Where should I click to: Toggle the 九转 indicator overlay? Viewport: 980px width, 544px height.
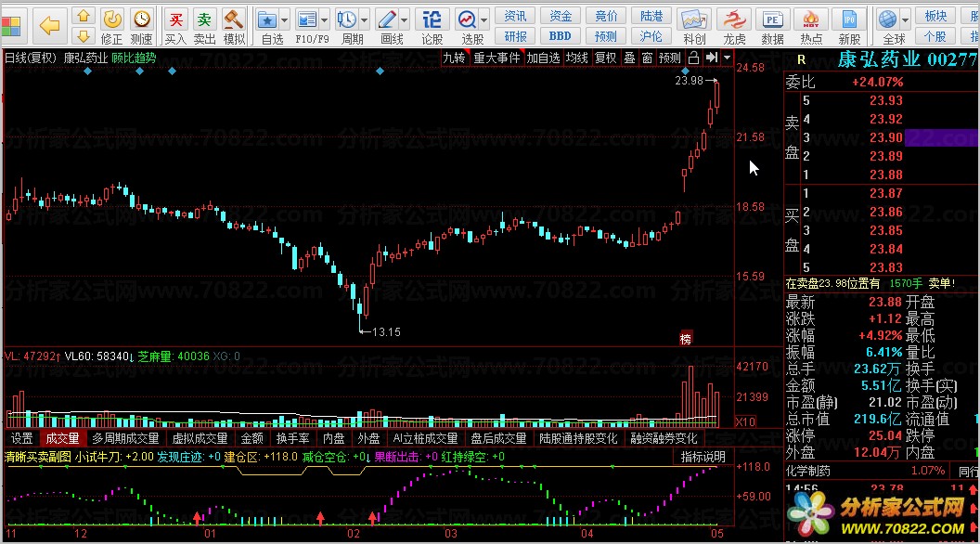455,58
